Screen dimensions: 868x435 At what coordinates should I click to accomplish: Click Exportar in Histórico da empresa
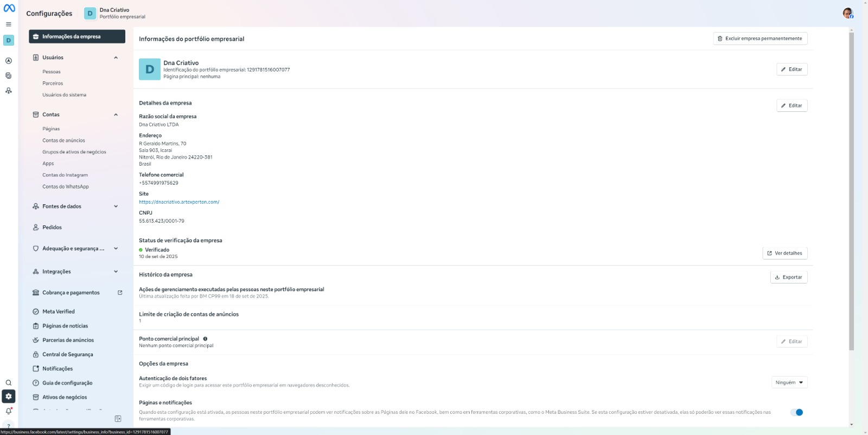pyautogui.click(x=788, y=277)
